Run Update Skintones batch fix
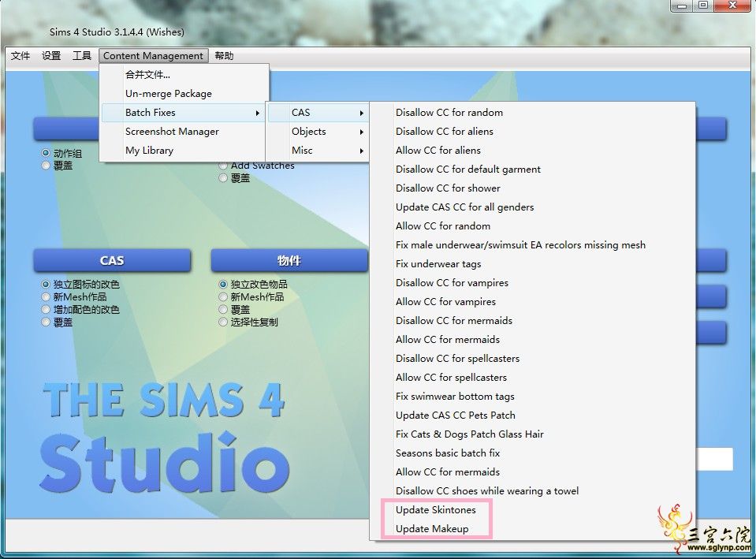This screenshot has height=559, width=756. click(533, 510)
